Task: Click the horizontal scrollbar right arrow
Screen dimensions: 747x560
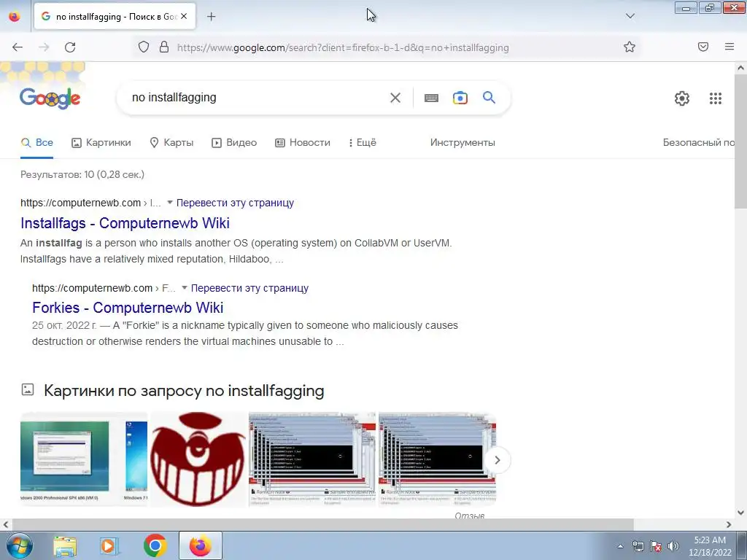Action: tap(729, 525)
